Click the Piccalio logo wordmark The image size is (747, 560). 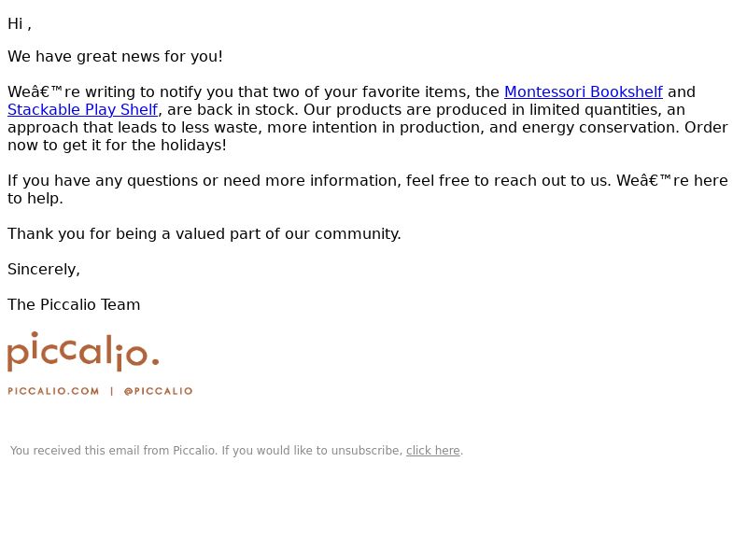[83, 352]
